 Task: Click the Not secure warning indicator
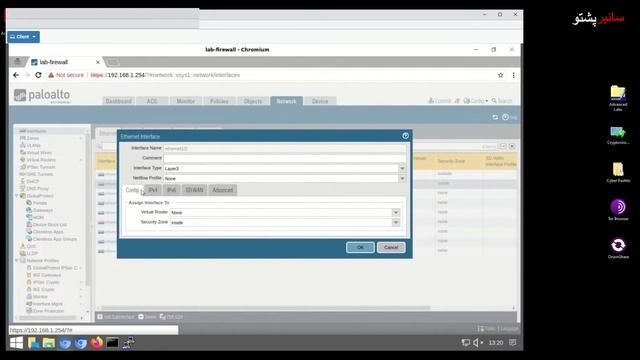click(x=66, y=75)
